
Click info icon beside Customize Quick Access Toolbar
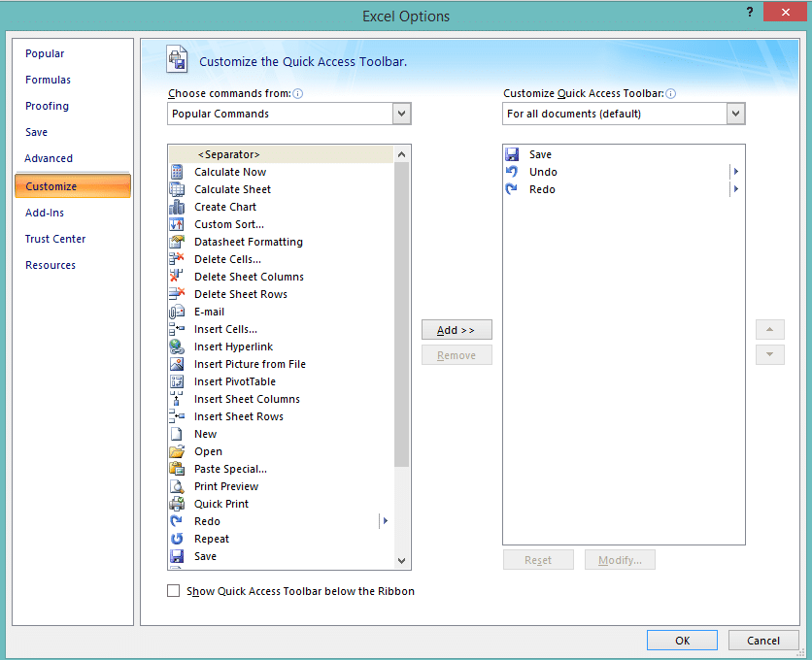(x=670, y=94)
